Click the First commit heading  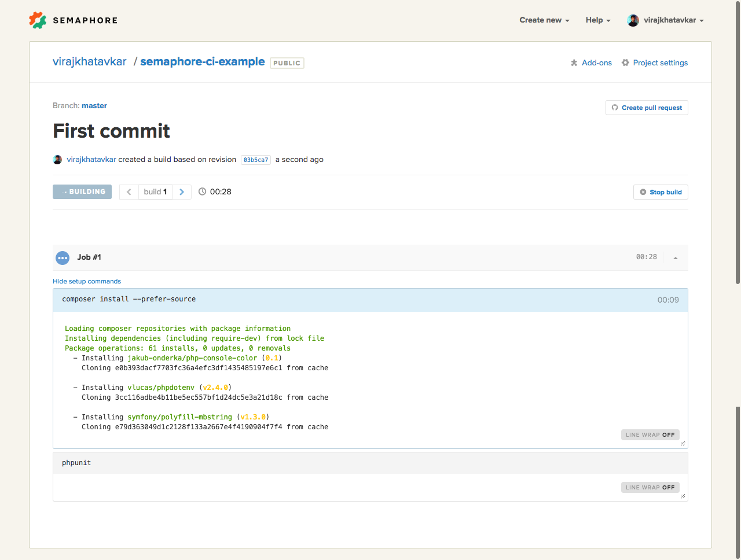tap(111, 131)
